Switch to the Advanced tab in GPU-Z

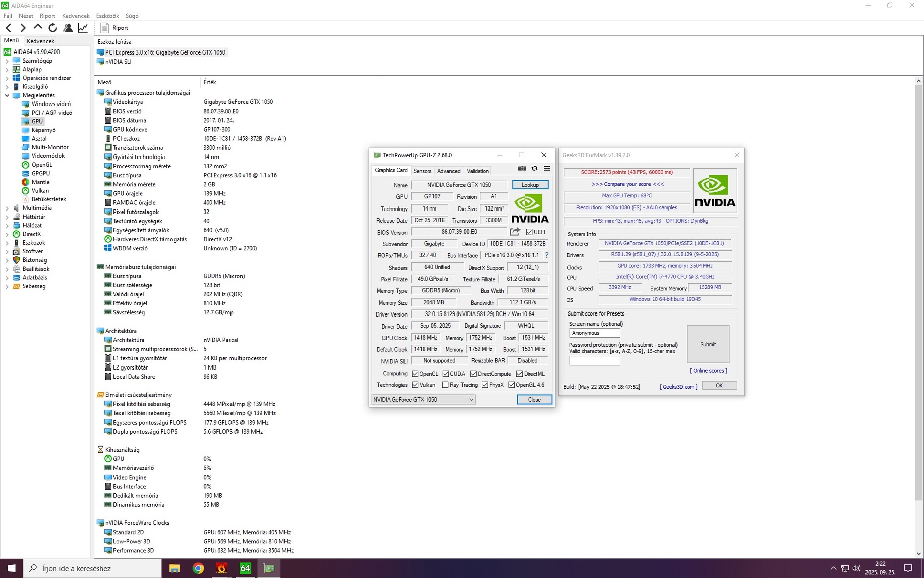449,171
